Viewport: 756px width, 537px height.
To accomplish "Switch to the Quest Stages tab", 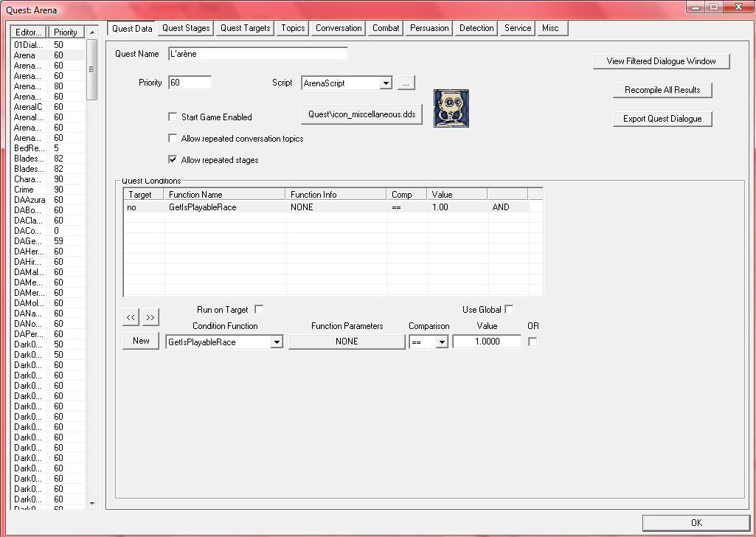I will 186,28.
